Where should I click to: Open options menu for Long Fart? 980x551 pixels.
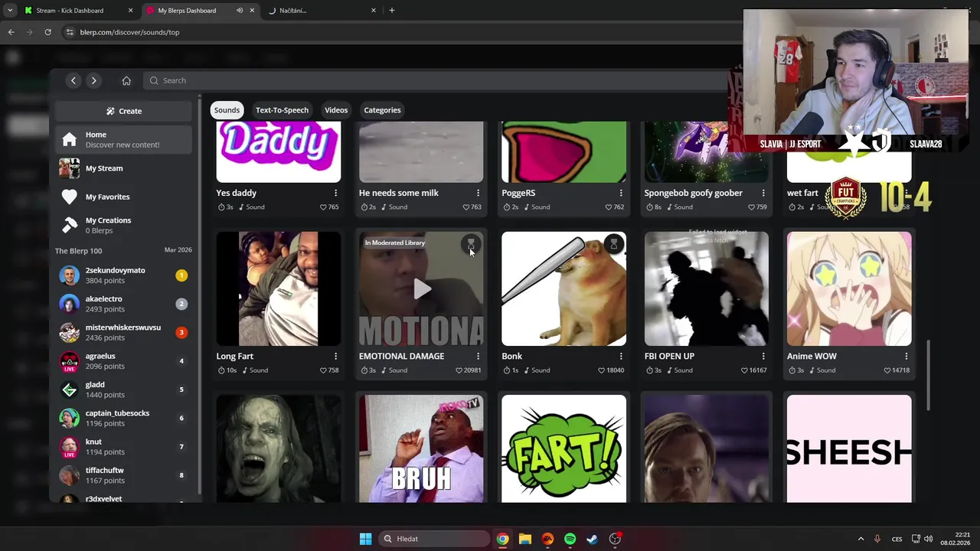(335, 356)
